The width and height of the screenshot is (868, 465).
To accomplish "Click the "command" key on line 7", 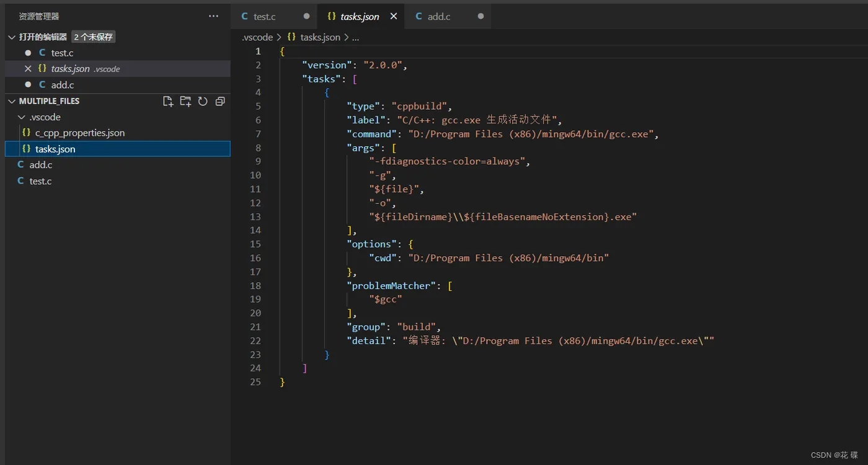I will click(371, 134).
